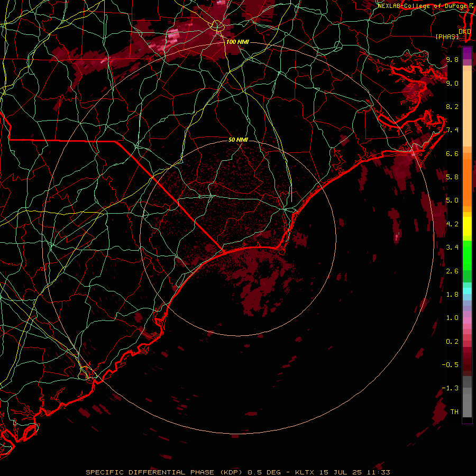The image size is (476, 476).
Task: Click the 2.6 value on the color scale
Action: pyautogui.click(x=452, y=271)
